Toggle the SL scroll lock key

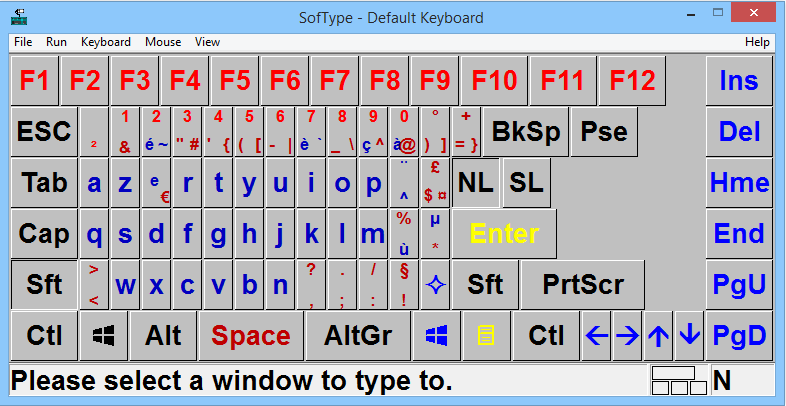pyautogui.click(x=526, y=183)
